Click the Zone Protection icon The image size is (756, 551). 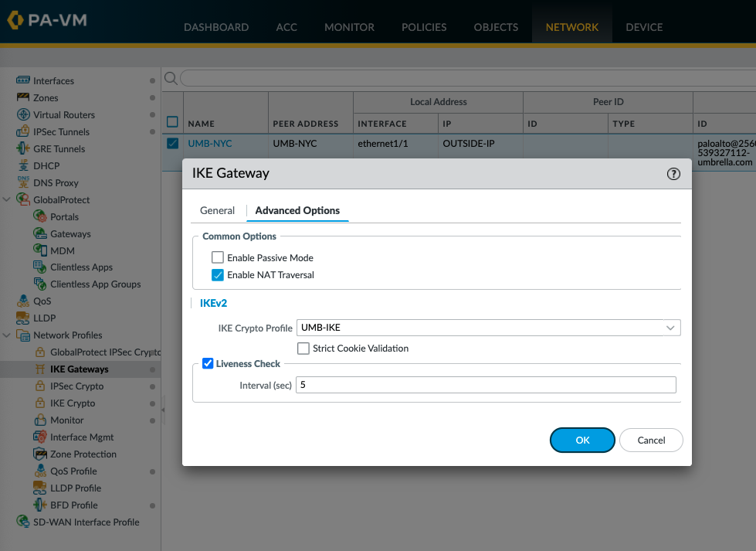[40, 454]
